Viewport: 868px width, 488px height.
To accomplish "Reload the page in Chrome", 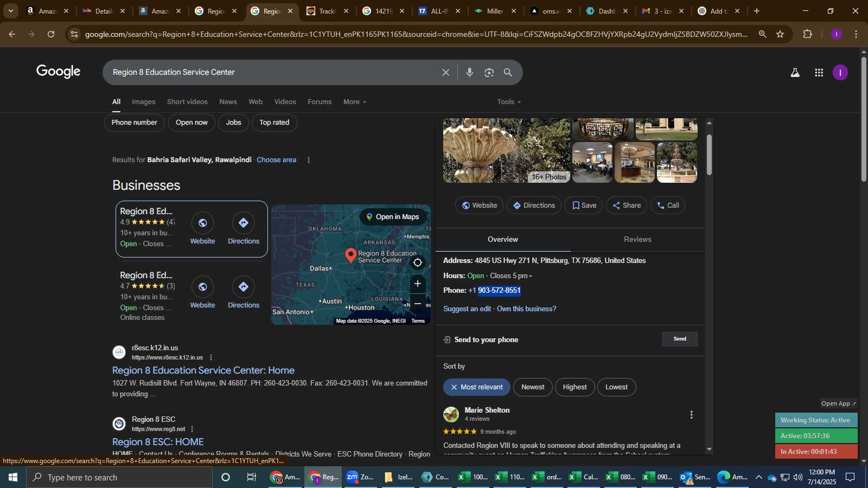I will (x=51, y=34).
